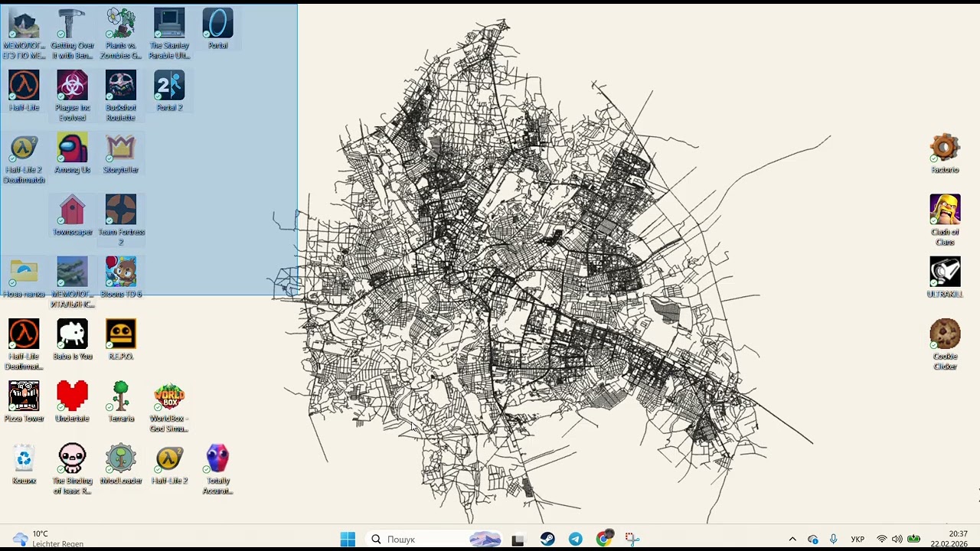Open the volume tray control

point(897,540)
